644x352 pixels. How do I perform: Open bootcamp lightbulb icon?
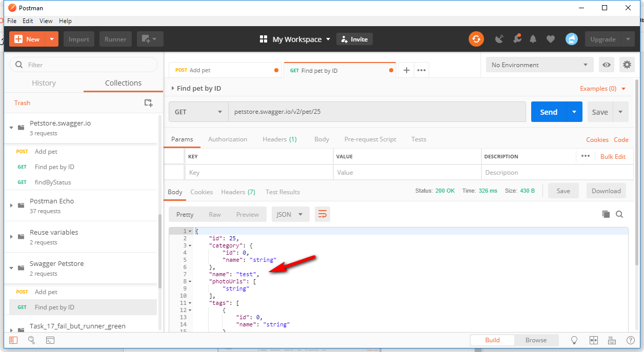574,340
